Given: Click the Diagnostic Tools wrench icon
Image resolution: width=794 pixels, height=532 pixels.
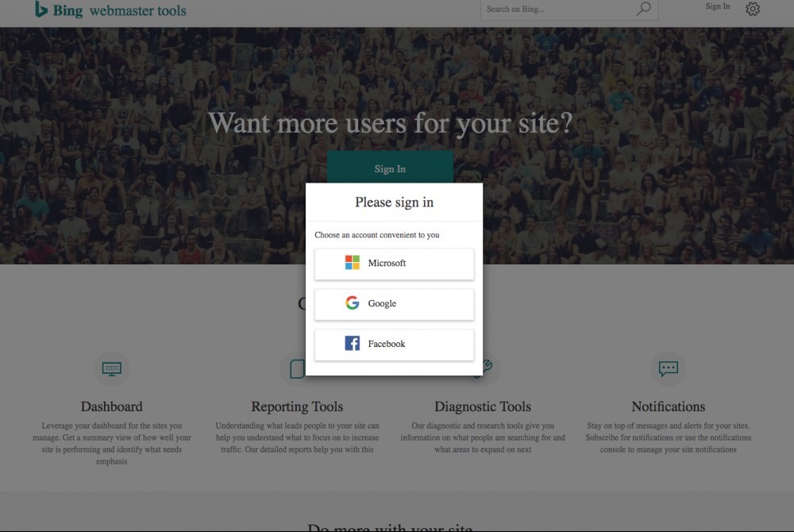Looking at the screenshot, I should (487, 367).
